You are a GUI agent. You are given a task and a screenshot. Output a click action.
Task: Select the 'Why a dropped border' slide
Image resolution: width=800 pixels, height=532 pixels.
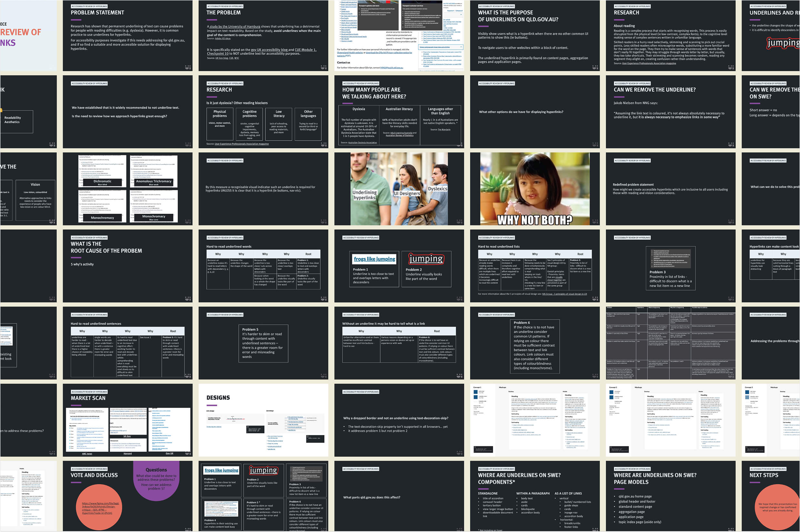[x=399, y=420]
